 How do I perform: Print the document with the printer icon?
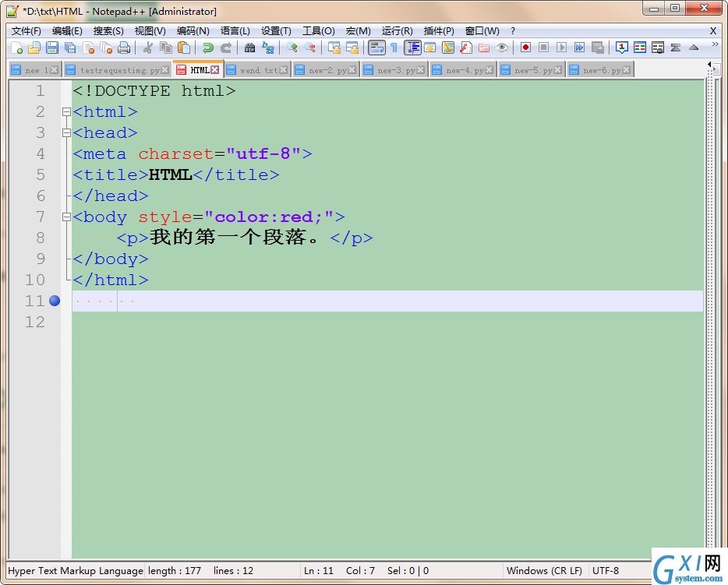pyautogui.click(x=124, y=48)
